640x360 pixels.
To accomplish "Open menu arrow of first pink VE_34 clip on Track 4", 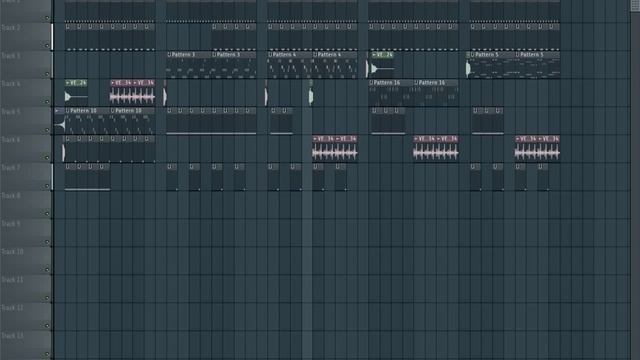I will 113,82.
